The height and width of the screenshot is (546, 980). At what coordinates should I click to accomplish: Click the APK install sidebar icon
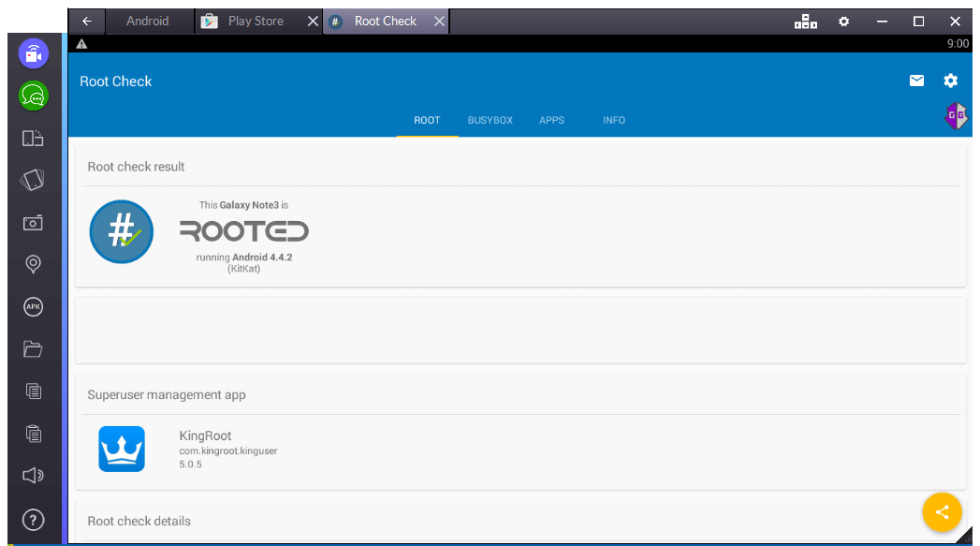pos(33,306)
